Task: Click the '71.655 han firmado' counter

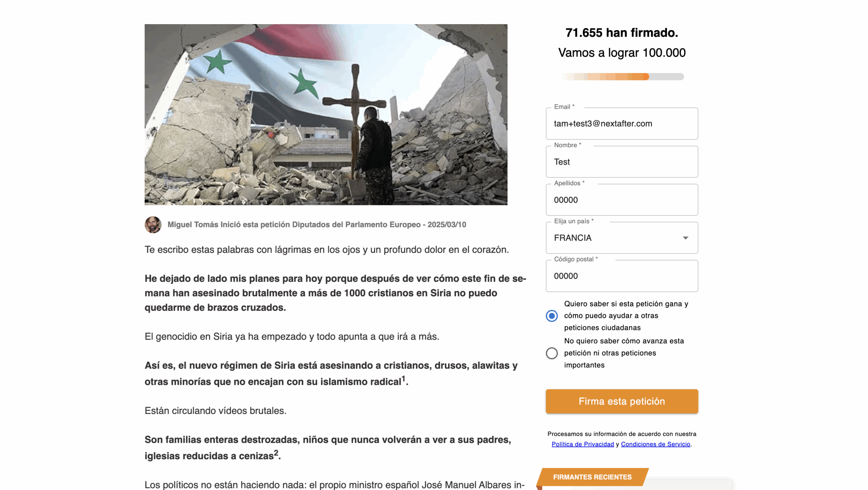Action: pos(622,33)
